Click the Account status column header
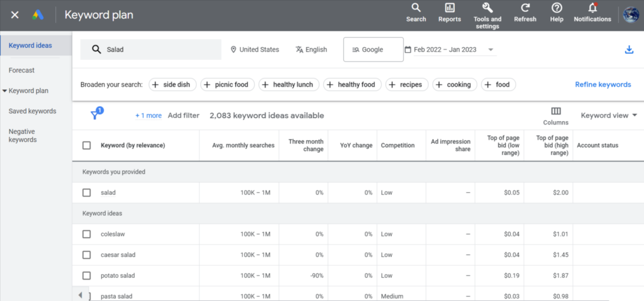 point(597,145)
